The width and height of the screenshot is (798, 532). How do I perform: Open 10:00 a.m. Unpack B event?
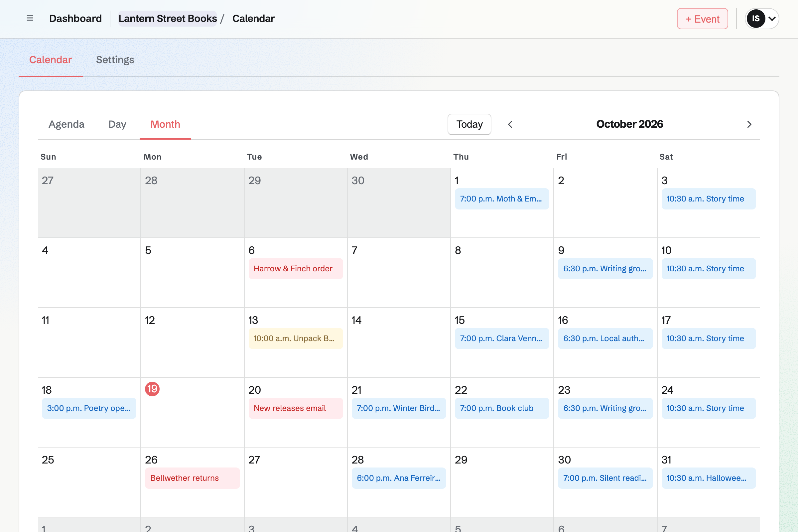pos(296,338)
